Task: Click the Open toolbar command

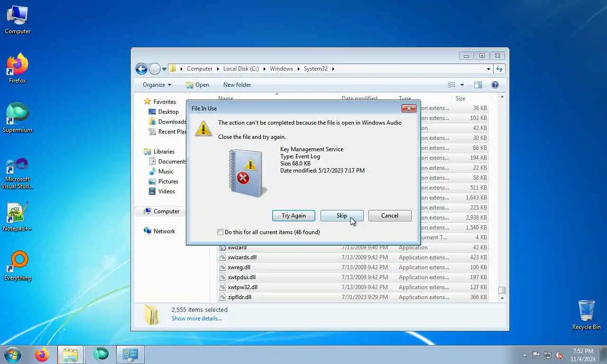Action: point(197,85)
